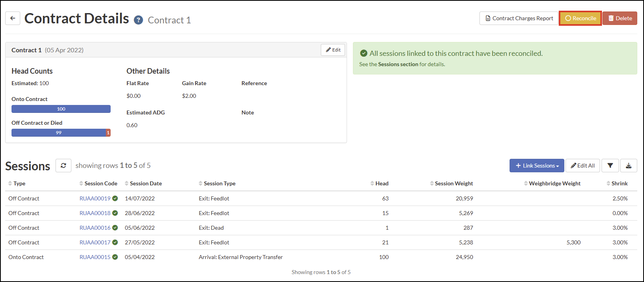Click the Flat Rate value $0.00

[x=134, y=96]
